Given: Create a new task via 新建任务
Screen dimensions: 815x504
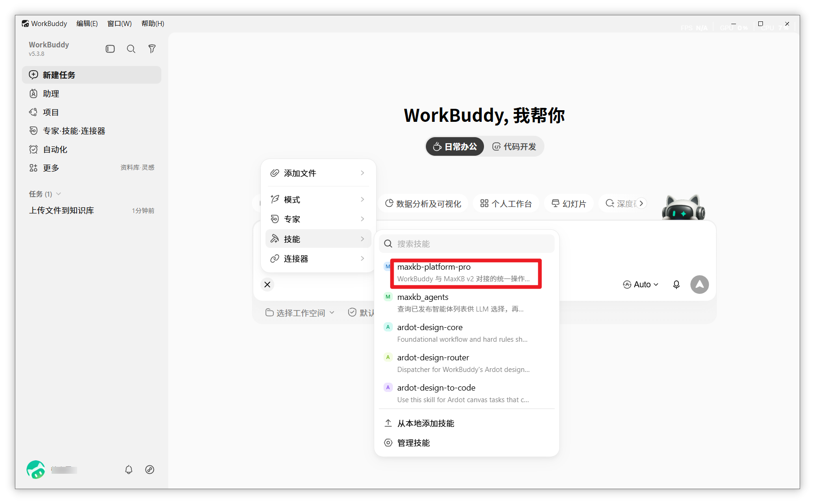Looking at the screenshot, I should pyautogui.click(x=92, y=75).
